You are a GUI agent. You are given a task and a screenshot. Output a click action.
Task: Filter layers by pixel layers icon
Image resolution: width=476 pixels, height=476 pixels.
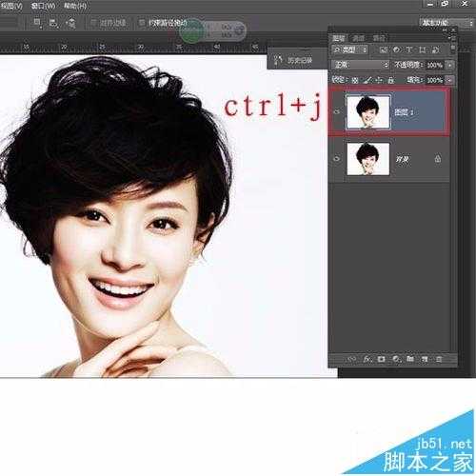384,50
